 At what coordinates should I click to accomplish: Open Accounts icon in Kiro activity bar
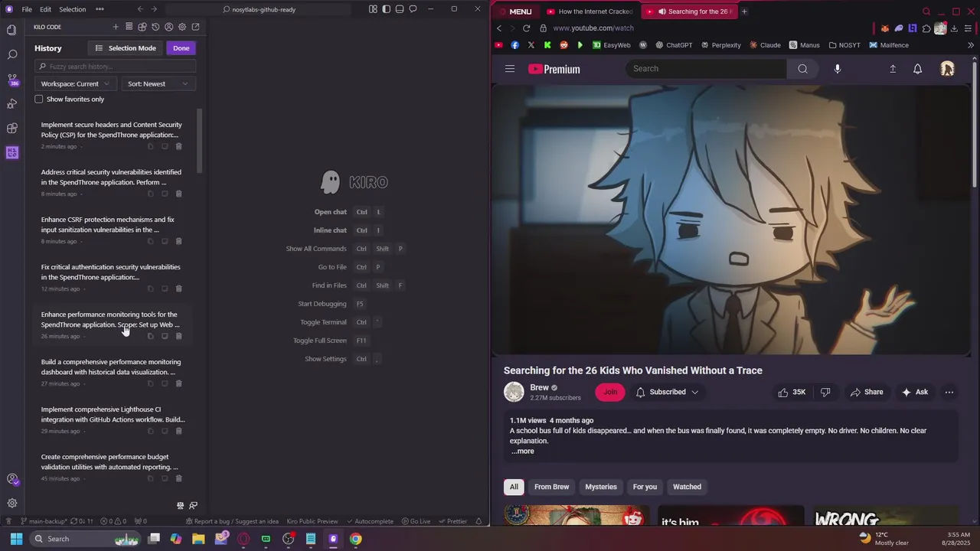click(x=11, y=479)
